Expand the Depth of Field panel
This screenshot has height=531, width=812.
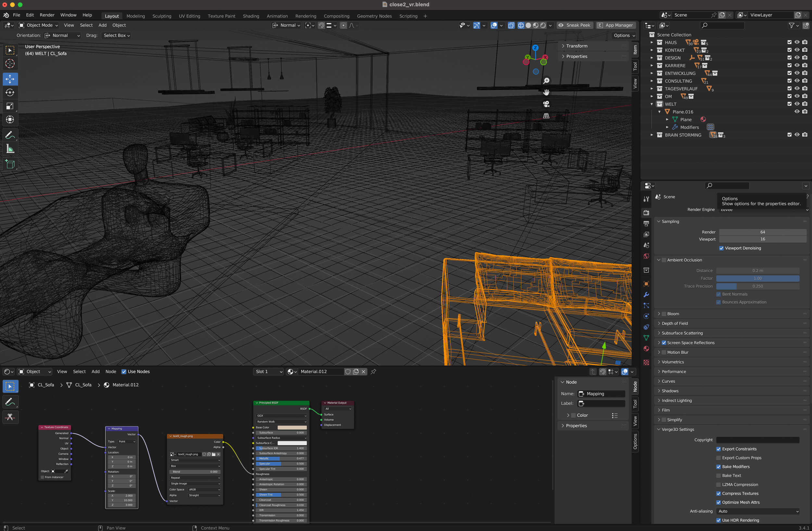(x=675, y=323)
